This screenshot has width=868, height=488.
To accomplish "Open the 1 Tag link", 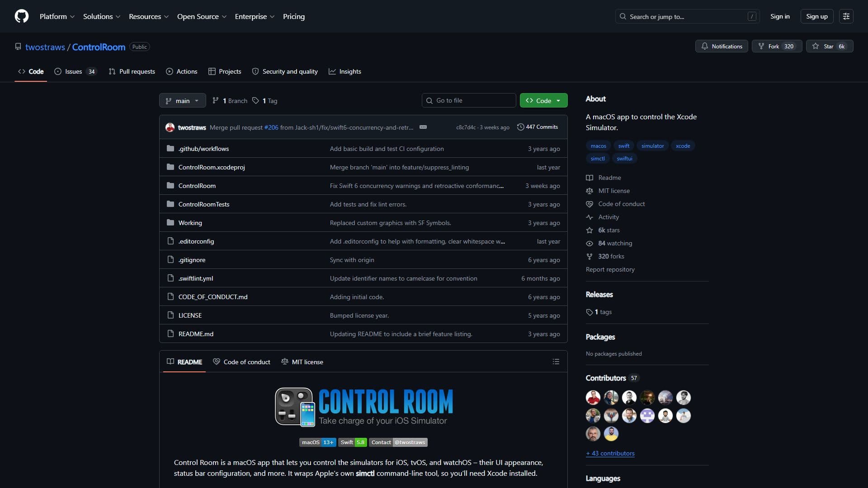I will pos(264,101).
